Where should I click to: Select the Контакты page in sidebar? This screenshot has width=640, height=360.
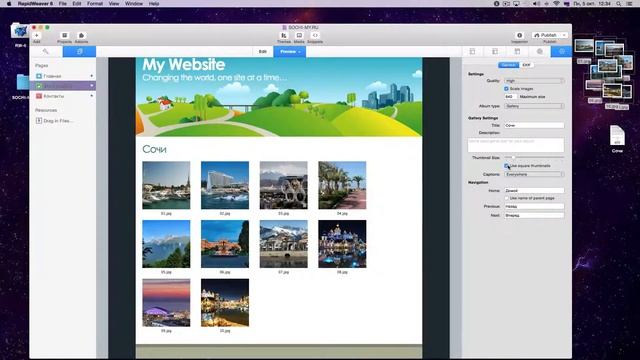click(63, 96)
